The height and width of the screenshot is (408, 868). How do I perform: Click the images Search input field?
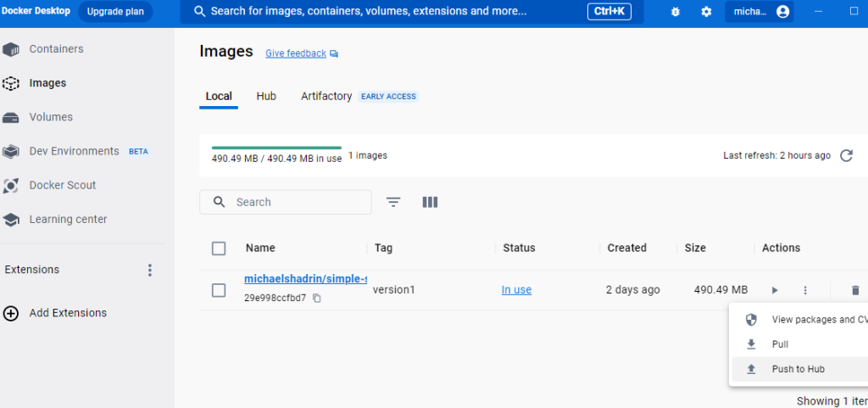pos(286,202)
